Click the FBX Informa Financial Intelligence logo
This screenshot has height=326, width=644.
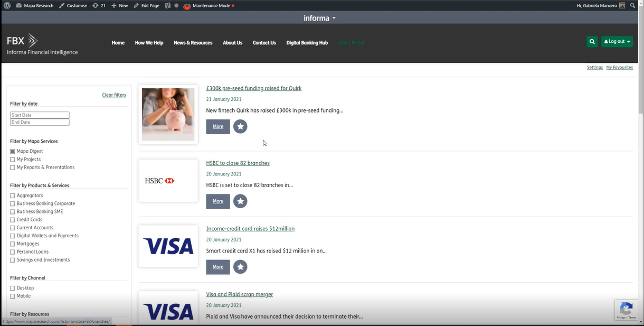[x=42, y=44]
